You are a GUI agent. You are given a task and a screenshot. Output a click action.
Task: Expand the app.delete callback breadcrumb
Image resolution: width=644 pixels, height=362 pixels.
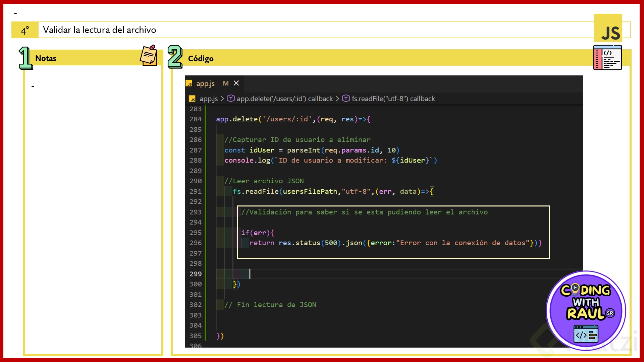coord(284,99)
